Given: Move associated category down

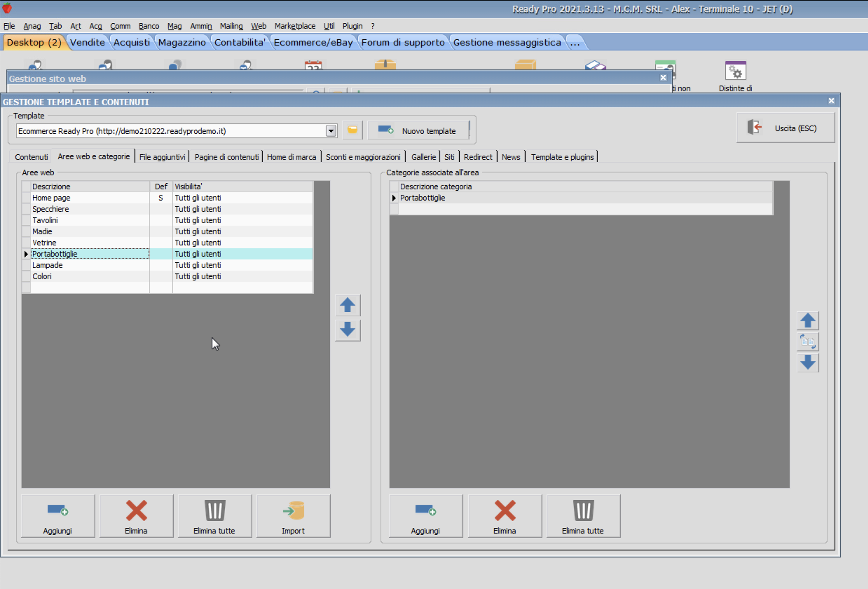Looking at the screenshot, I should pyautogui.click(x=808, y=362).
